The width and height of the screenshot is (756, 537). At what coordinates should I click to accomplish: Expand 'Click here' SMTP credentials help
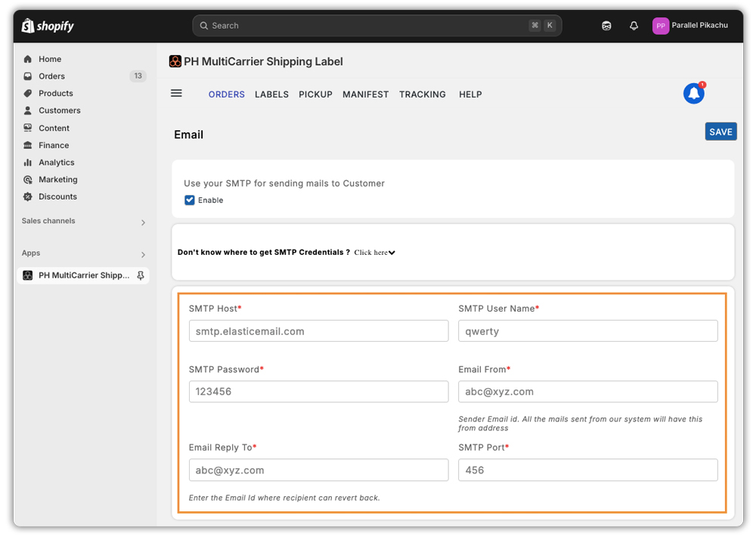pyautogui.click(x=375, y=253)
